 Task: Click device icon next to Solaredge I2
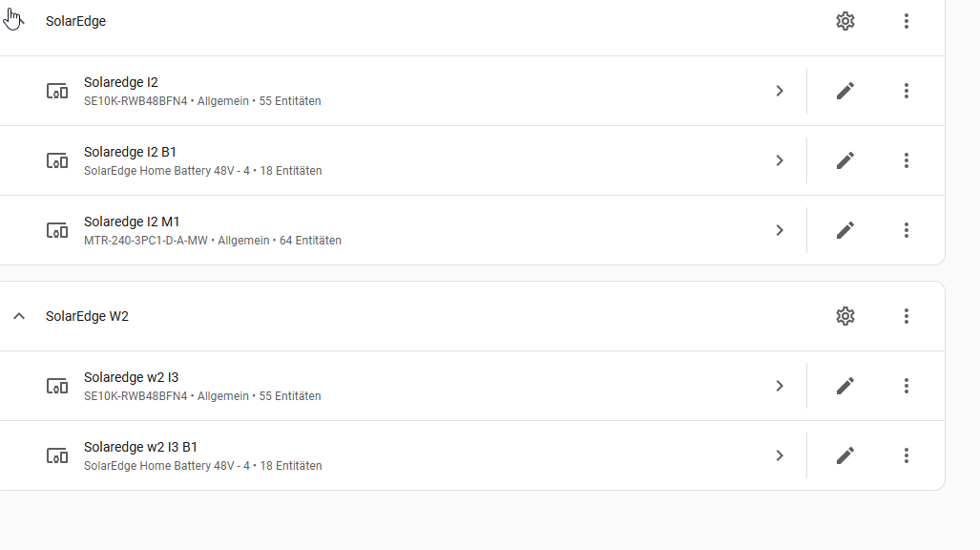57,91
